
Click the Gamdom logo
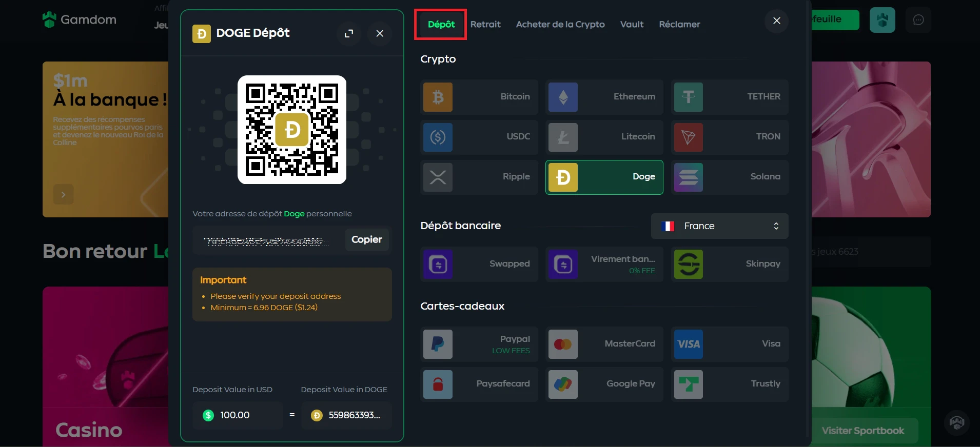[80, 19]
